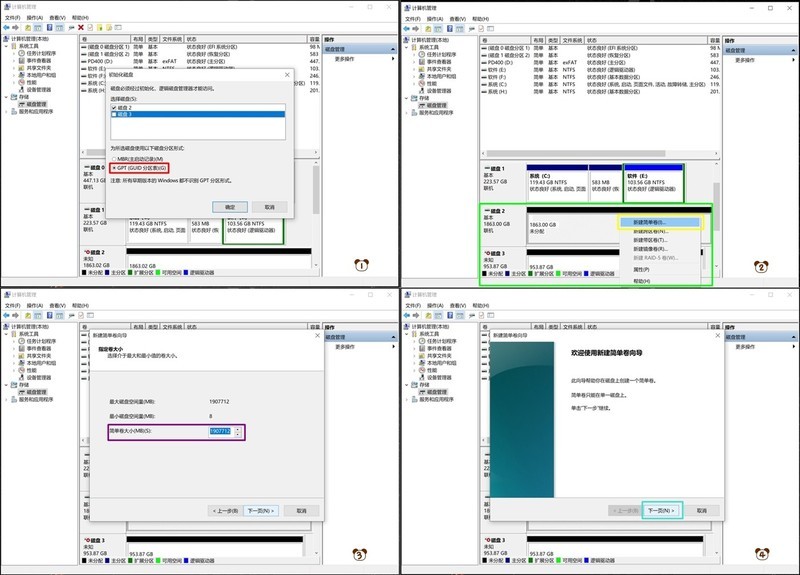
Task: Click 磁盘管理 icon in context-menu window tree
Action: (x=422, y=105)
